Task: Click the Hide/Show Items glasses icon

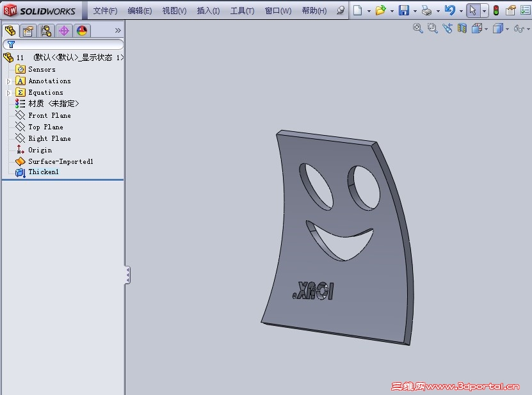Action: 519,29
